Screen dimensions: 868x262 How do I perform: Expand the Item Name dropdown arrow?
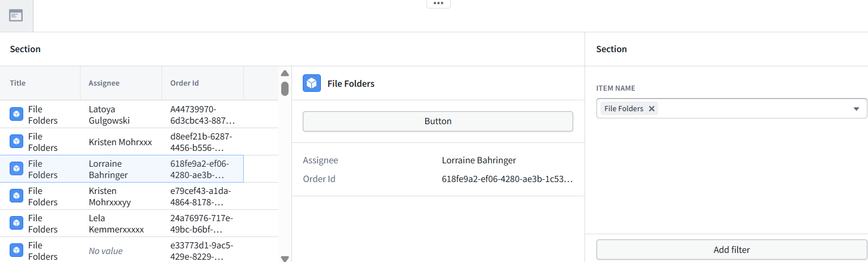coord(856,109)
